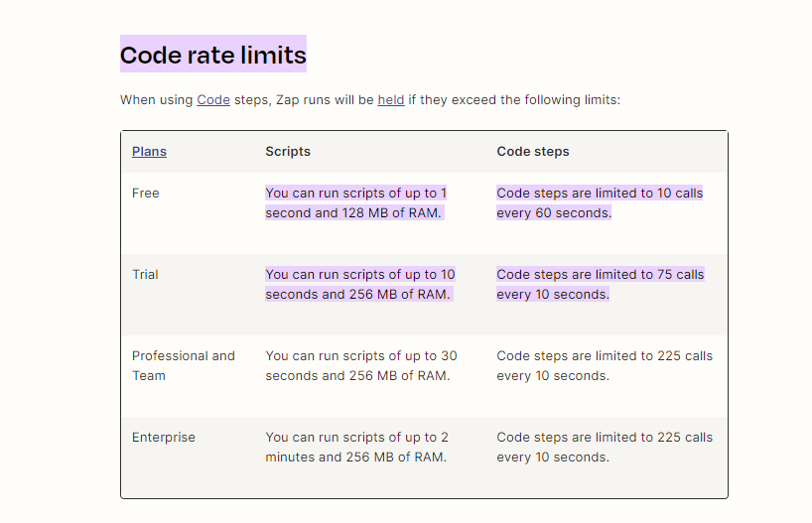Image resolution: width=812 pixels, height=523 pixels.
Task: Open the Code link in intro sentence
Action: coord(212,100)
